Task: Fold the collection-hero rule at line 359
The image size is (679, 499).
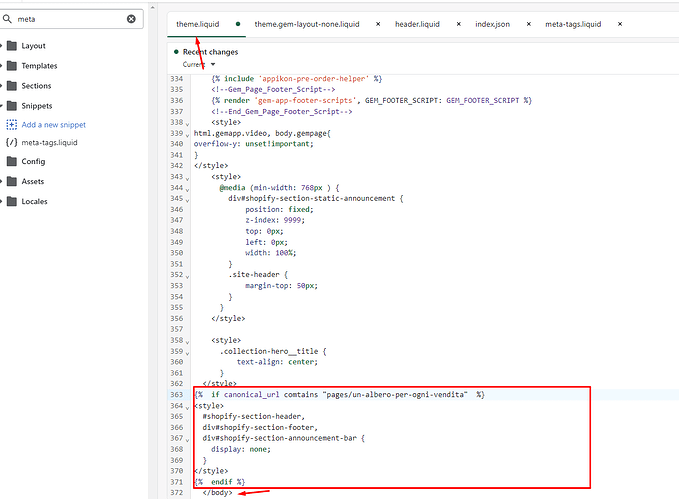Action: (188, 352)
